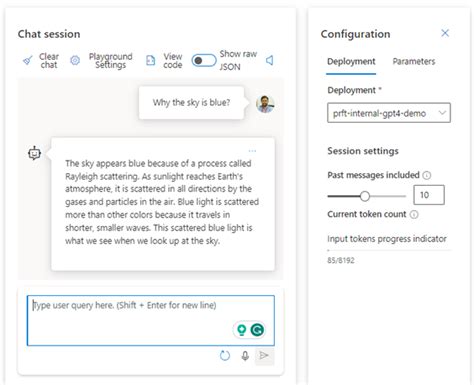The width and height of the screenshot is (474, 385).
Task: Click the send arrow button
Action: (264, 356)
